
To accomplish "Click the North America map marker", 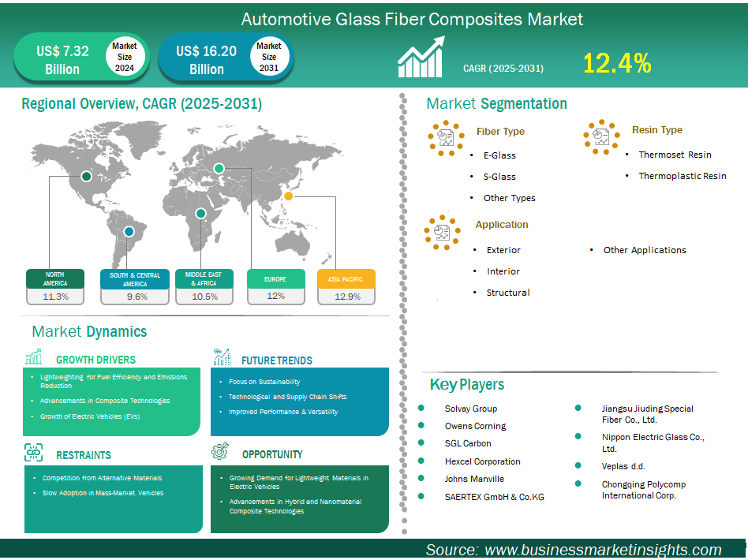I will (86, 177).
